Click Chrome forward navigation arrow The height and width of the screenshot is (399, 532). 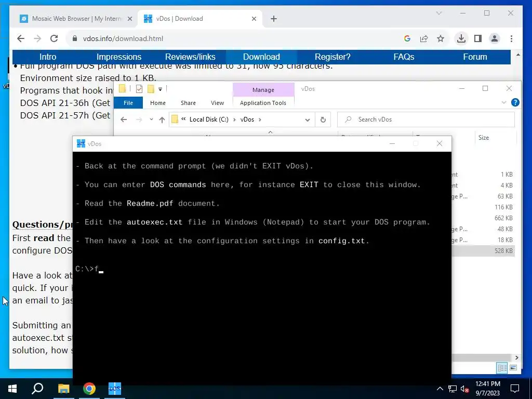pos(37,38)
